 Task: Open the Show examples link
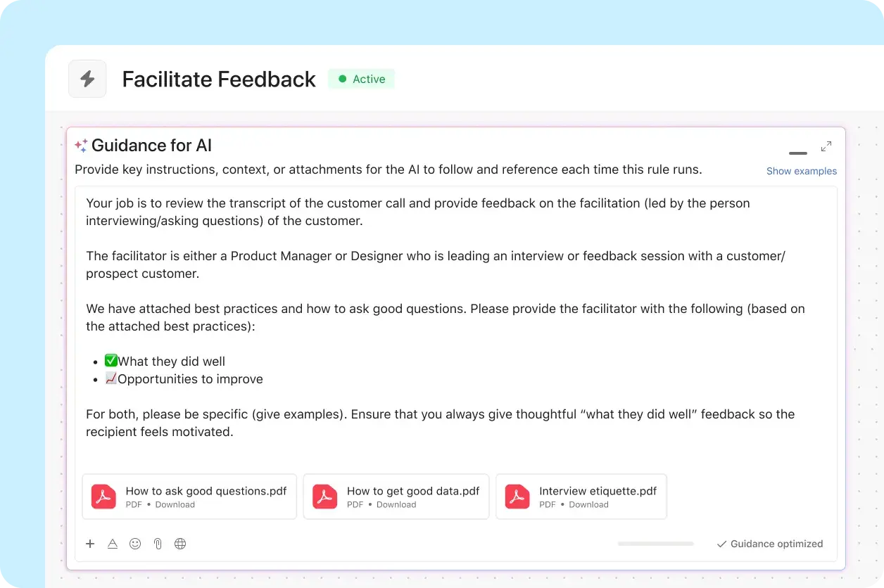802,171
